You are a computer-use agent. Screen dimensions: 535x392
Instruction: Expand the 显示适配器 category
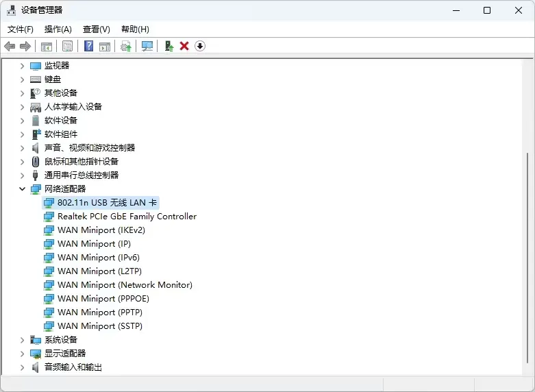(22, 354)
